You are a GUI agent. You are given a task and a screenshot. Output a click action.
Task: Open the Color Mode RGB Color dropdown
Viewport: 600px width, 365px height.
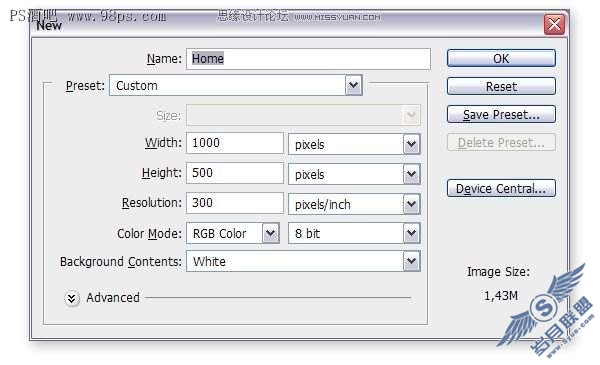pyautogui.click(x=233, y=233)
